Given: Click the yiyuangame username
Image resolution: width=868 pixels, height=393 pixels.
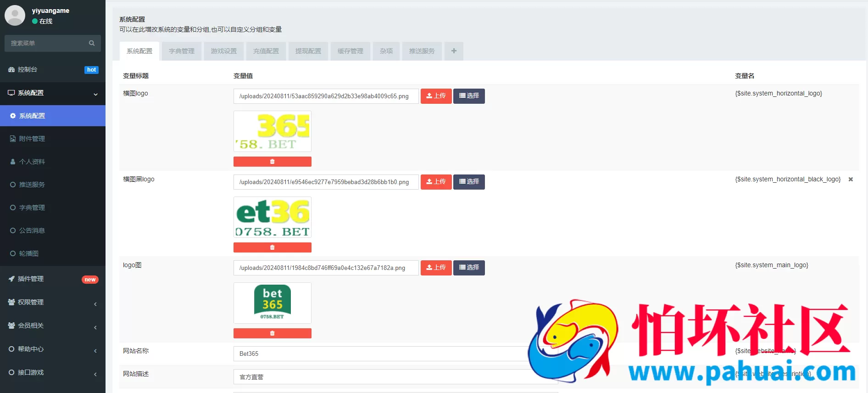Looking at the screenshot, I should click(50, 11).
